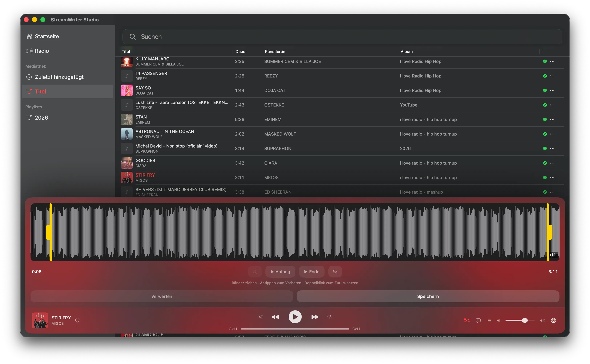590x364 pixels.
Task: Click the volume slider track
Action: pyautogui.click(x=520, y=320)
